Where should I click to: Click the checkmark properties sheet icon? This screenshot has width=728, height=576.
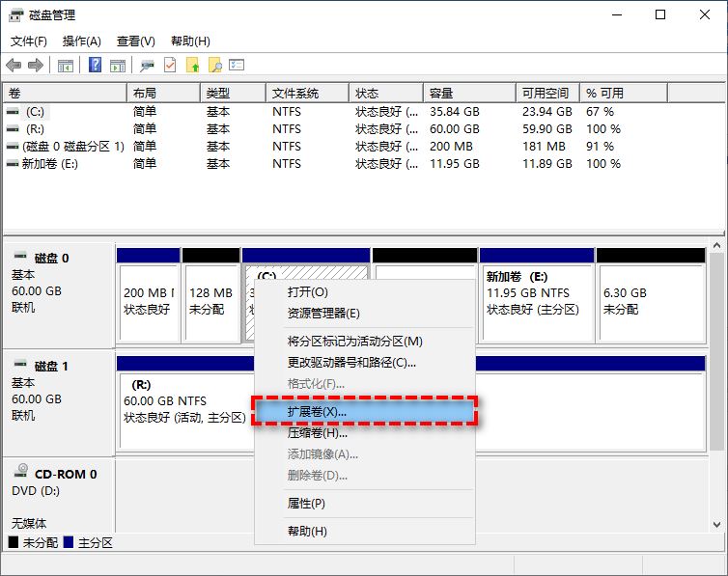point(170,66)
